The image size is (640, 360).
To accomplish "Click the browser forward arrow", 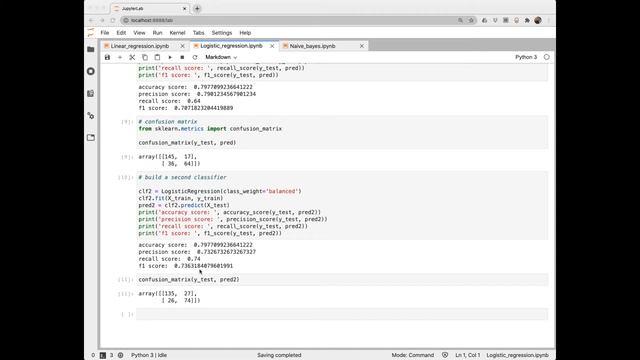I will click(102, 20).
